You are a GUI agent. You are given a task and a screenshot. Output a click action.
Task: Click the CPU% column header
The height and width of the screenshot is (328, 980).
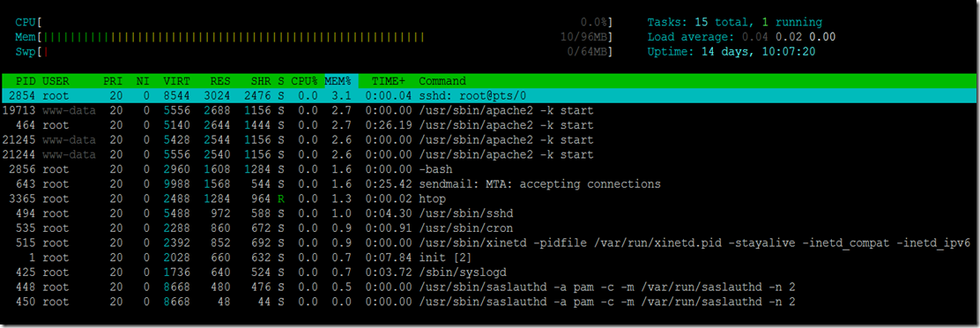pos(304,81)
